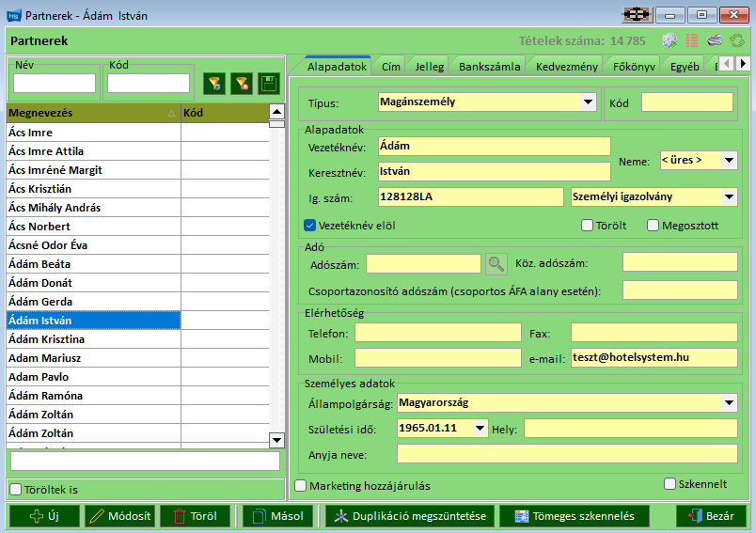Click the Mobil field
This screenshot has width=756, height=533.
click(438, 357)
